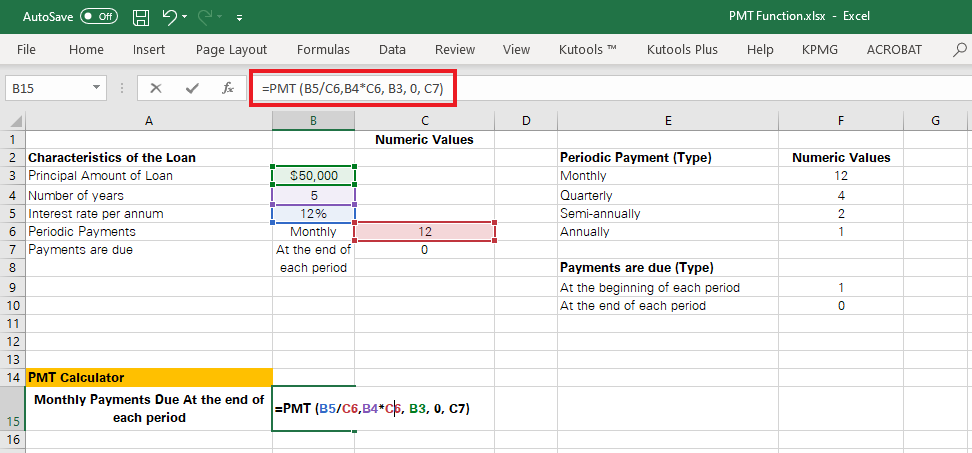This screenshot has width=972, height=453.
Task: Click the search magnifier icon in ribbon
Action: [x=960, y=50]
